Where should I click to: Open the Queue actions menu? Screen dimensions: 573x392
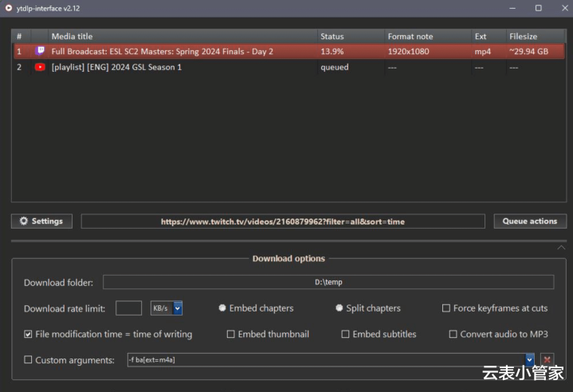[x=529, y=221]
